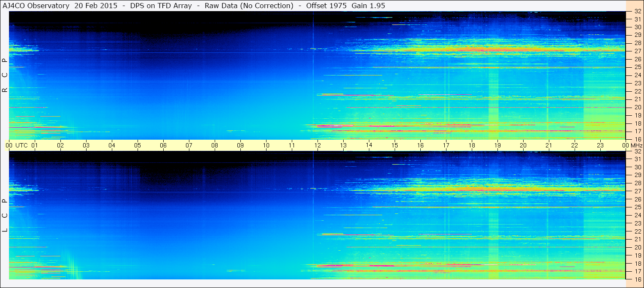This screenshot has height=288, width=644.
Task: Click the UTC label on the time axis
Action: pos(21,145)
